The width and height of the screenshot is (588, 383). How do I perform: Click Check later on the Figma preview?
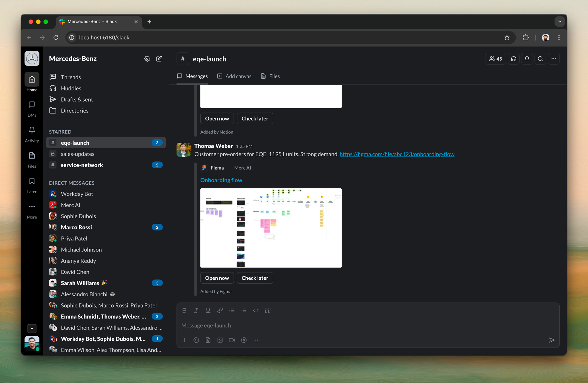tap(255, 278)
